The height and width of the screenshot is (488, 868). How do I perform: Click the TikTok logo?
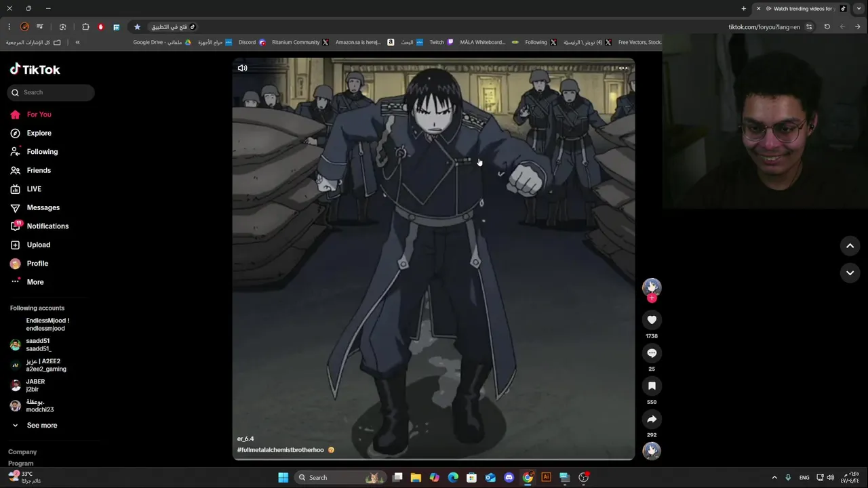35,69
